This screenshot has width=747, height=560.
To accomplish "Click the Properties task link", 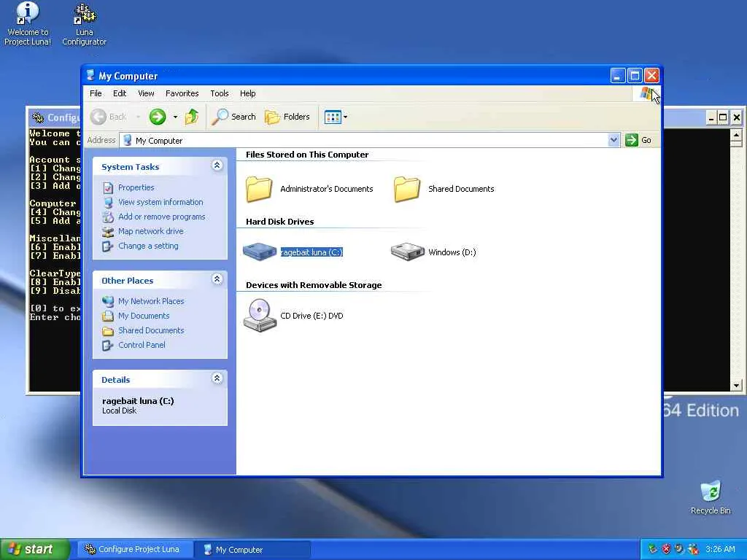I will 136,187.
